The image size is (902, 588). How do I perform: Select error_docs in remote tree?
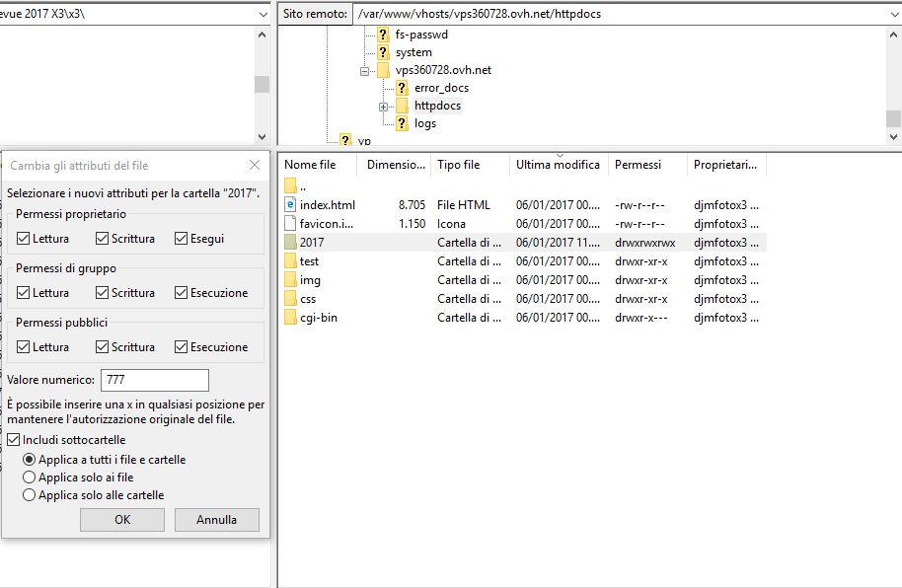tap(442, 88)
